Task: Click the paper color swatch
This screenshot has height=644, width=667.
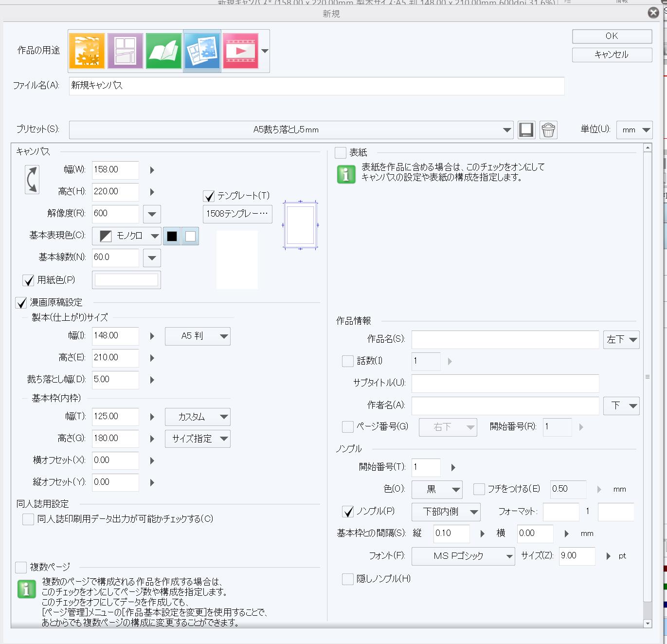Action: point(126,279)
